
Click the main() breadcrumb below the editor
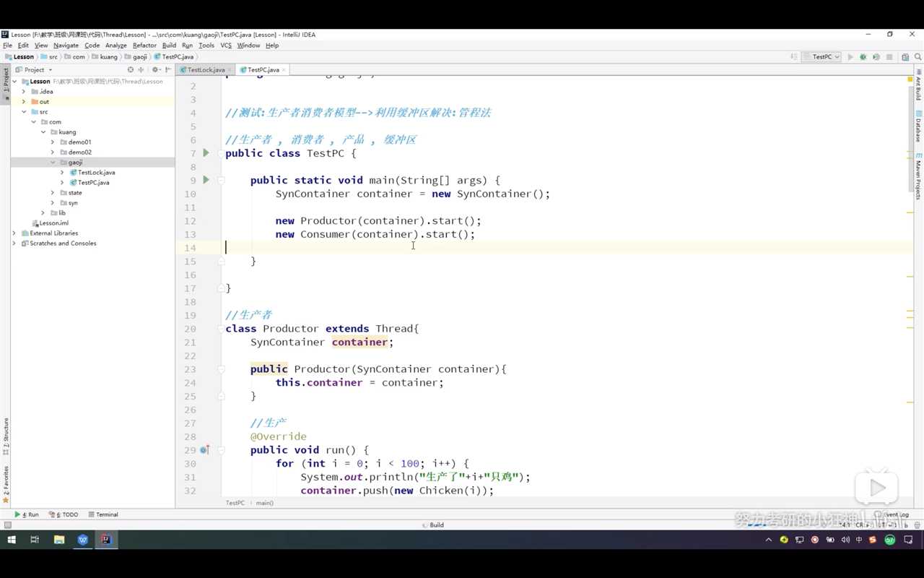point(265,503)
